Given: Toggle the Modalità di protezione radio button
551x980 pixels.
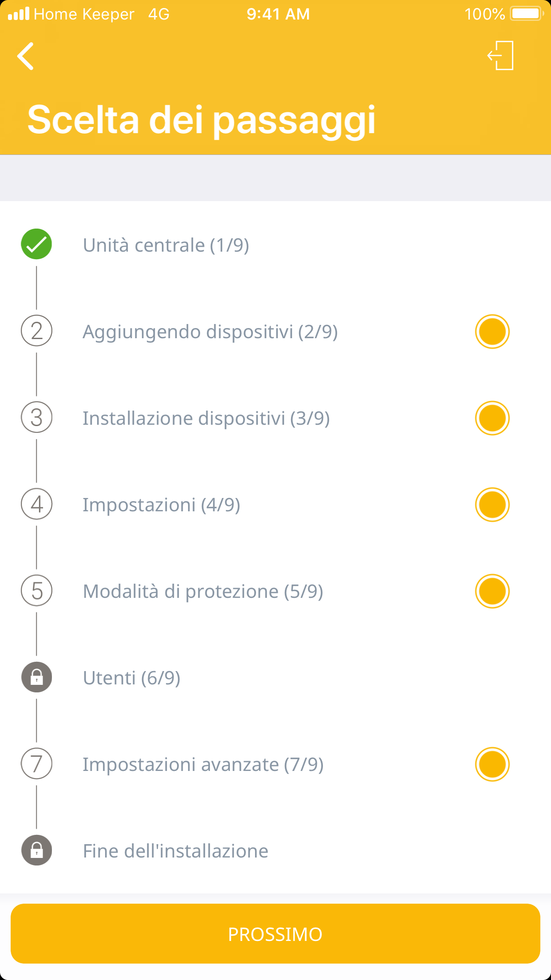Looking at the screenshot, I should (x=492, y=591).
